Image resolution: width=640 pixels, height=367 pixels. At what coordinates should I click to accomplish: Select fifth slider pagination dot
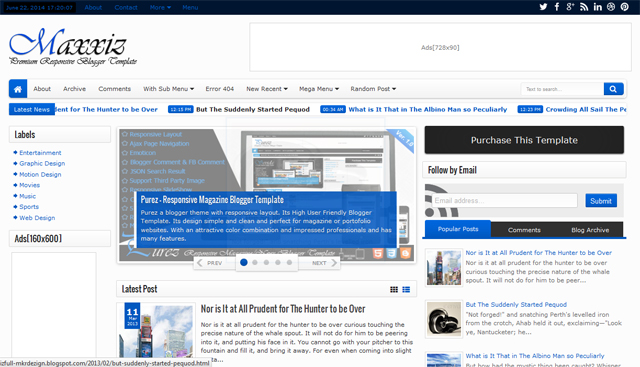[289, 262]
